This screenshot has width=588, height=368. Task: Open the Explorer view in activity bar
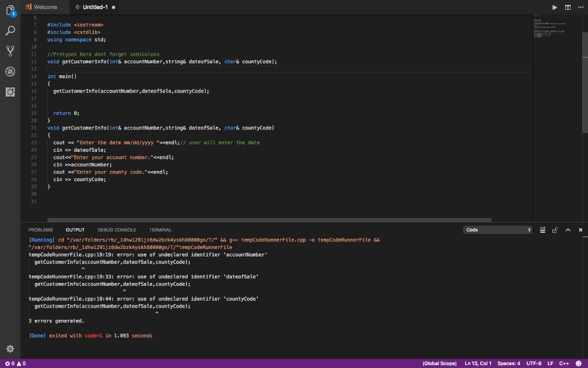[x=10, y=10]
